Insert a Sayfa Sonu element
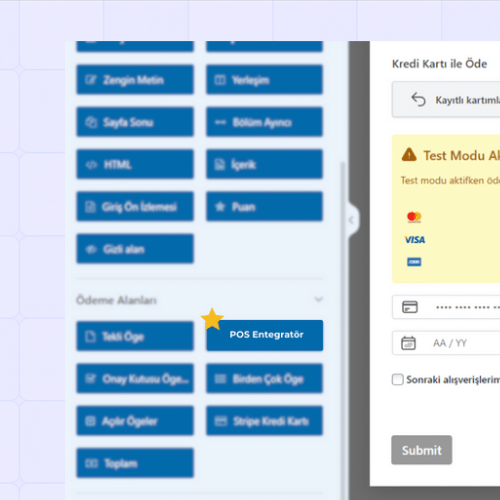The image size is (500, 500). (135, 122)
